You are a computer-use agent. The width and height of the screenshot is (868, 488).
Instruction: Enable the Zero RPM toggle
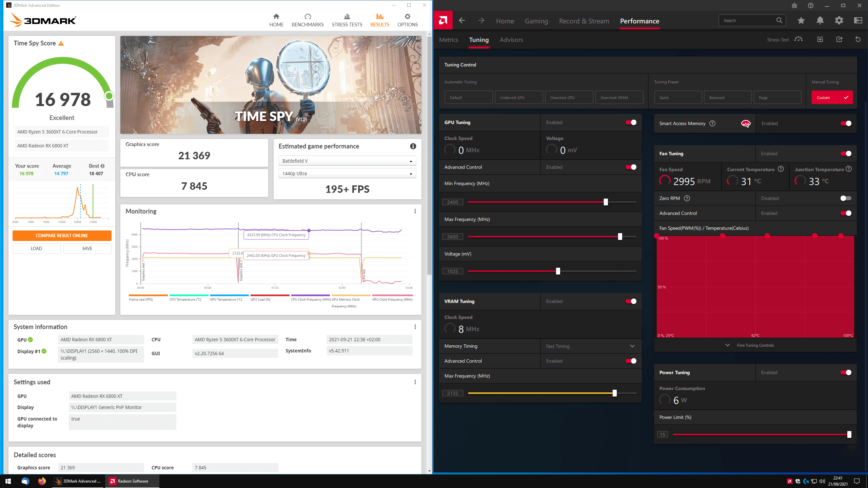coord(846,198)
